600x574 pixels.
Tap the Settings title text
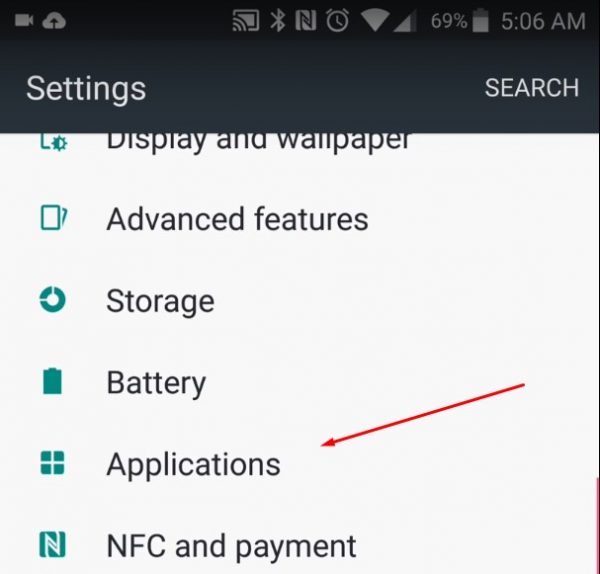[x=86, y=89]
